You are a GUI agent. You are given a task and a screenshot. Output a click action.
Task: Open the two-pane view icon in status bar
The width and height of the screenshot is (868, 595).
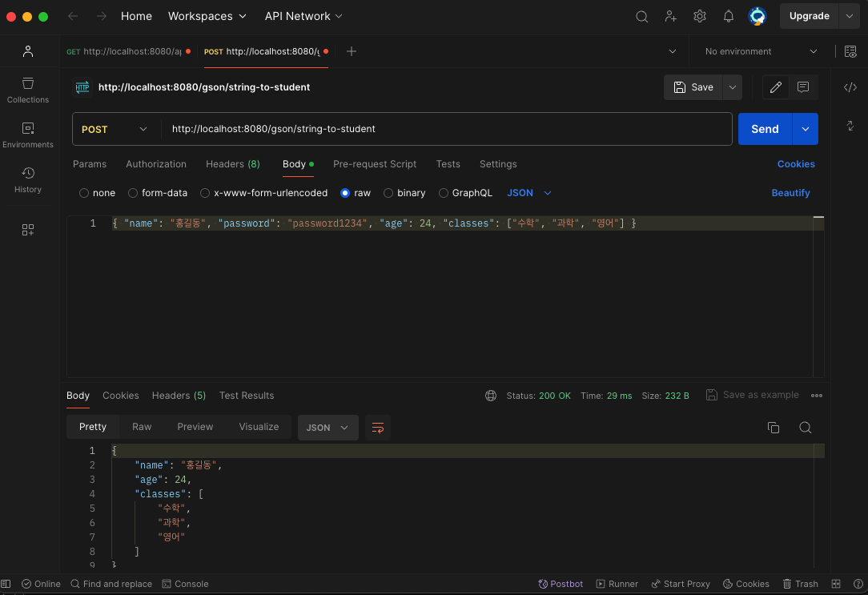pyautogui.click(x=836, y=583)
